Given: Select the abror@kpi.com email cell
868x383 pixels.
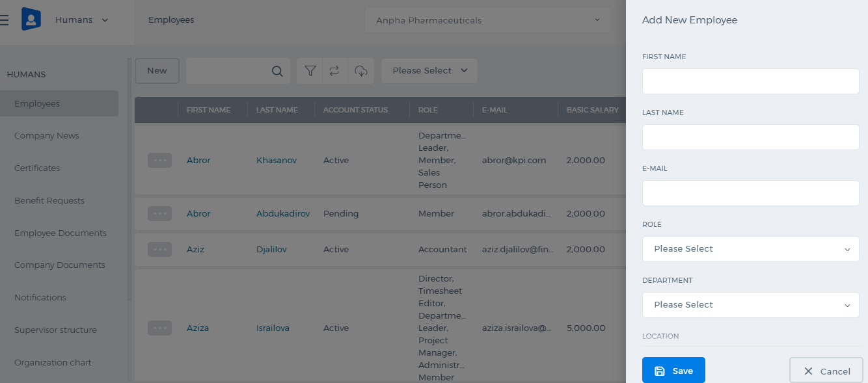Looking at the screenshot, I should click(x=514, y=161).
